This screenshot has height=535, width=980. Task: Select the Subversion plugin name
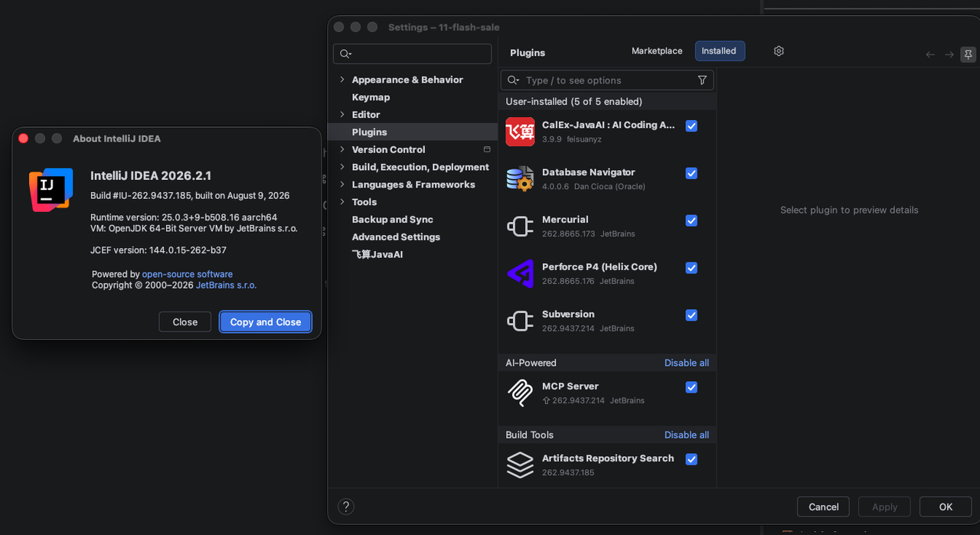tap(568, 315)
